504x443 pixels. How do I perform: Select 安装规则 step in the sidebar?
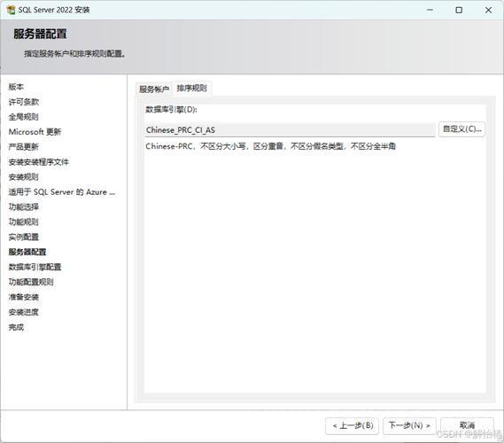click(24, 177)
